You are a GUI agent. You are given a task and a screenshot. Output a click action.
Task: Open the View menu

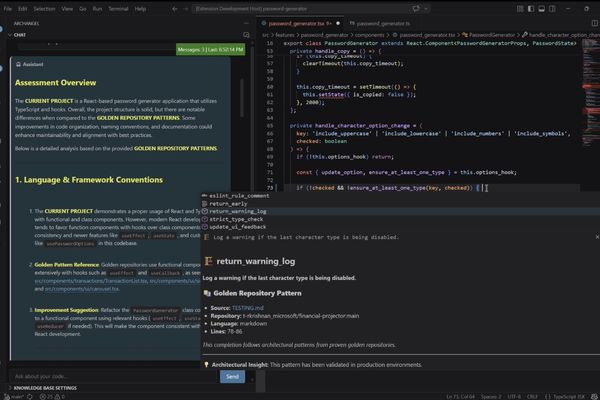click(67, 8)
